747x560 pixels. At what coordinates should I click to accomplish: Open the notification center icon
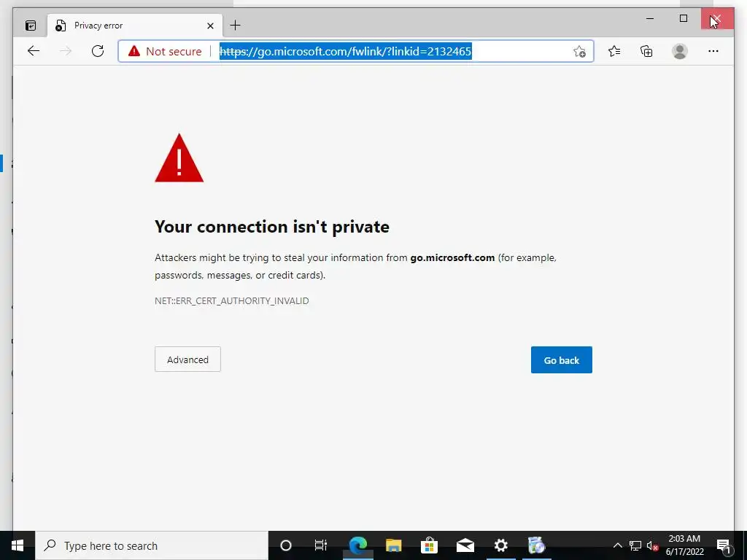724,545
